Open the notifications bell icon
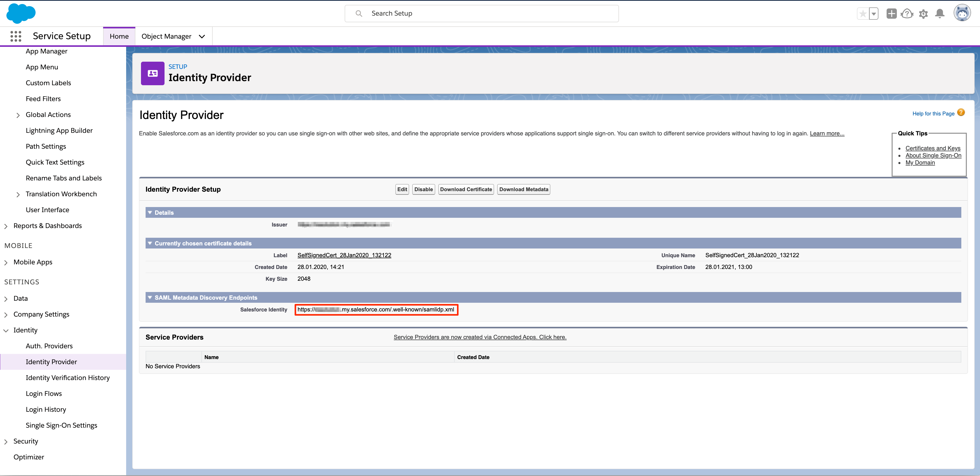This screenshot has width=980, height=476. point(940,14)
